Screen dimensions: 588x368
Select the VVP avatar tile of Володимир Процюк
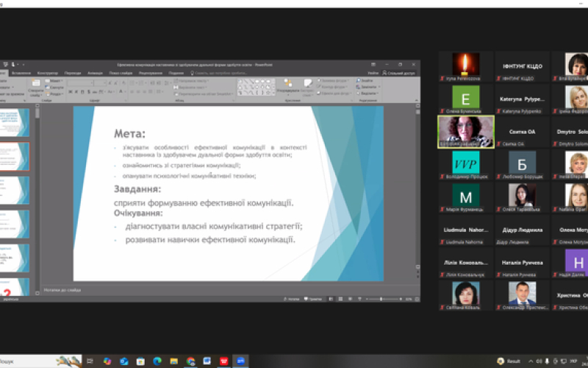coord(466,164)
